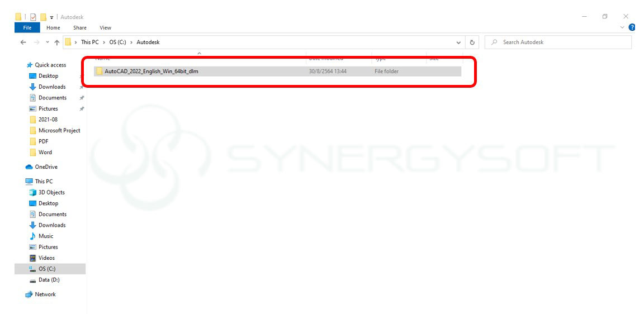Open Pictures under Quick access
This screenshot has width=644, height=314.
(x=48, y=109)
